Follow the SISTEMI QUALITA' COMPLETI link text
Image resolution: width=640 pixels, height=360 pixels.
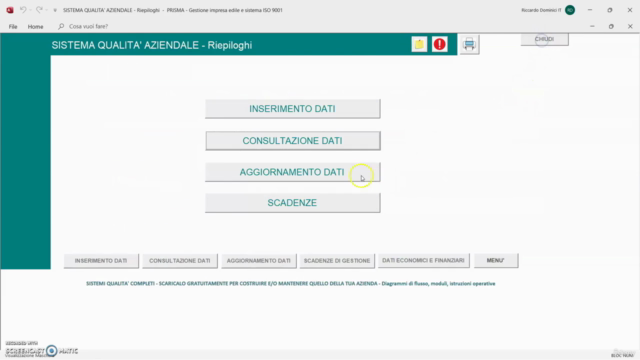click(291, 283)
